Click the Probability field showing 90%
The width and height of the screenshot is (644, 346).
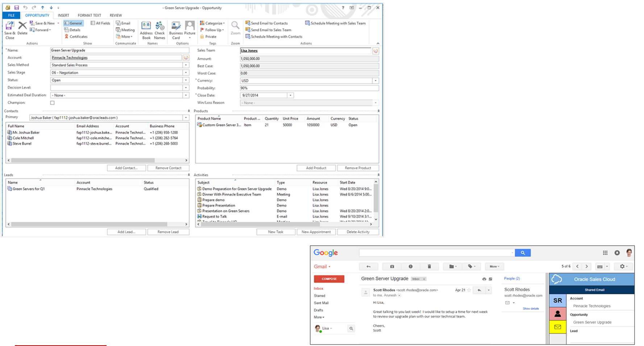[309, 88]
